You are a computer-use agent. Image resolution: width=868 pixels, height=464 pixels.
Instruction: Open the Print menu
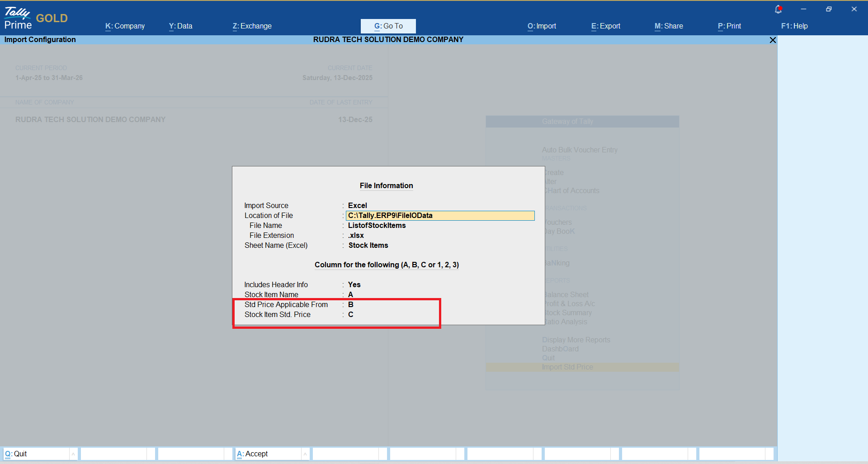point(729,26)
